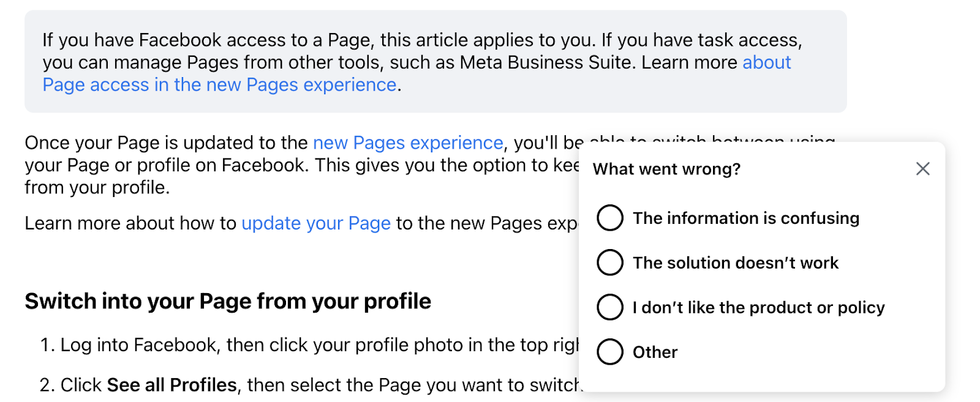Click the bold "See all Profiles" text
The height and width of the screenshot is (402, 980).
coord(171,385)
